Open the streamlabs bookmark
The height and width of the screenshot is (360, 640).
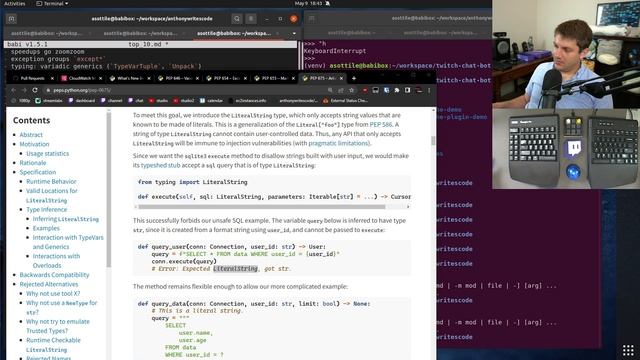tap(49, 100)
